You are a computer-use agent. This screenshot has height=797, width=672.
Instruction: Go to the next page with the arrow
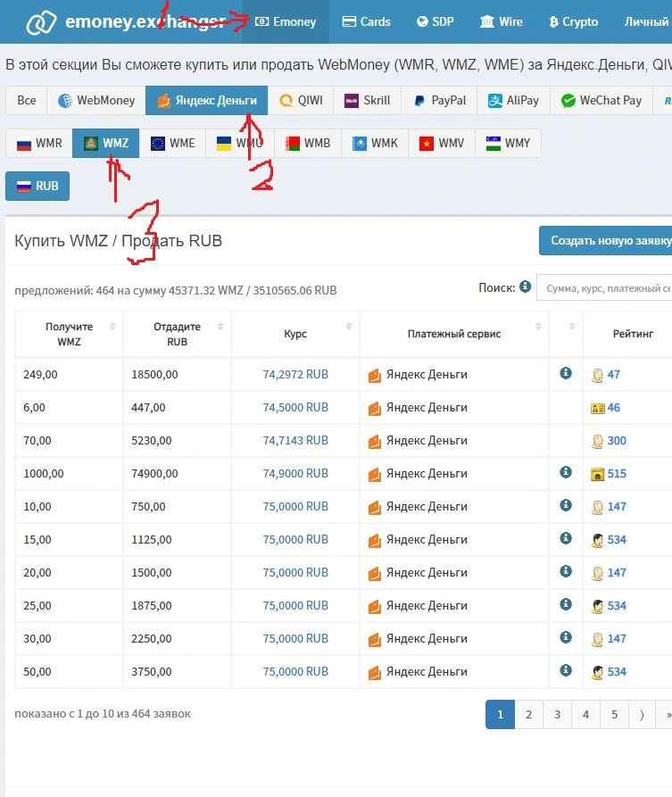[x=643, y=715]
